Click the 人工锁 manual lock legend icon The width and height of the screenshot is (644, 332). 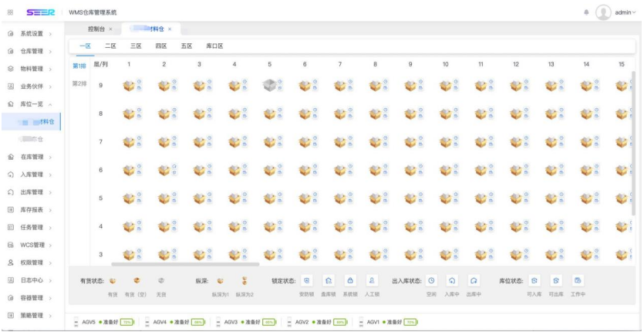click(x=372, y=281)
